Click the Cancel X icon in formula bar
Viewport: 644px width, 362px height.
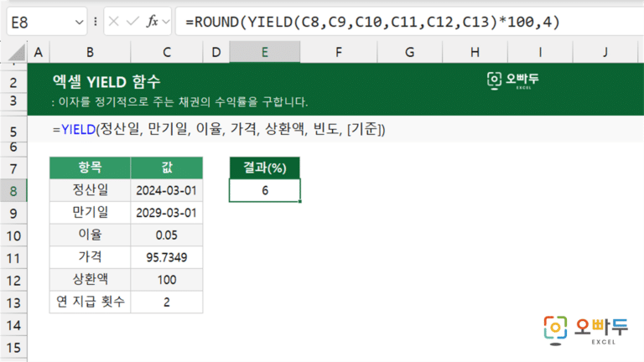click(x=114, y=21)
